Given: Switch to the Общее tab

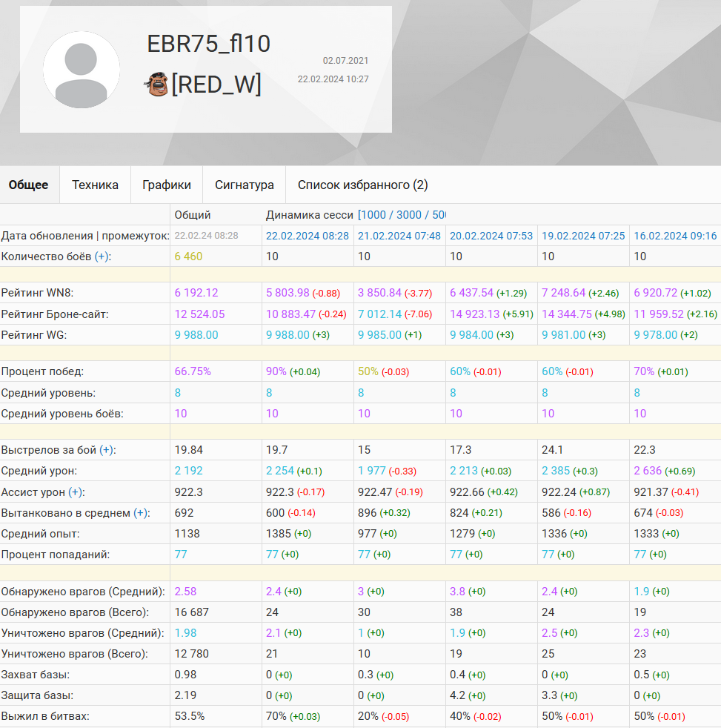Looking at the screenshot, I should [29, 185].
